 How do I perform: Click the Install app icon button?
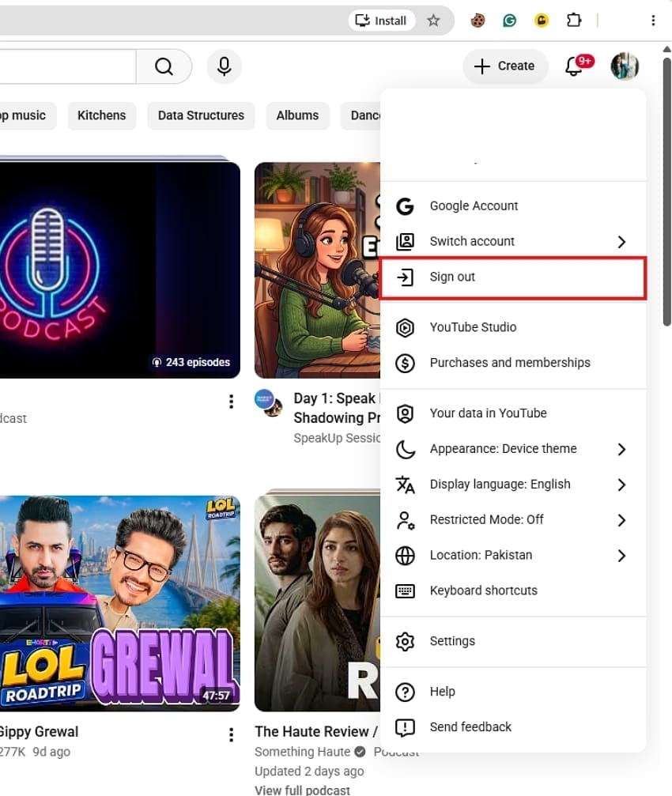[x=381, y=21]
